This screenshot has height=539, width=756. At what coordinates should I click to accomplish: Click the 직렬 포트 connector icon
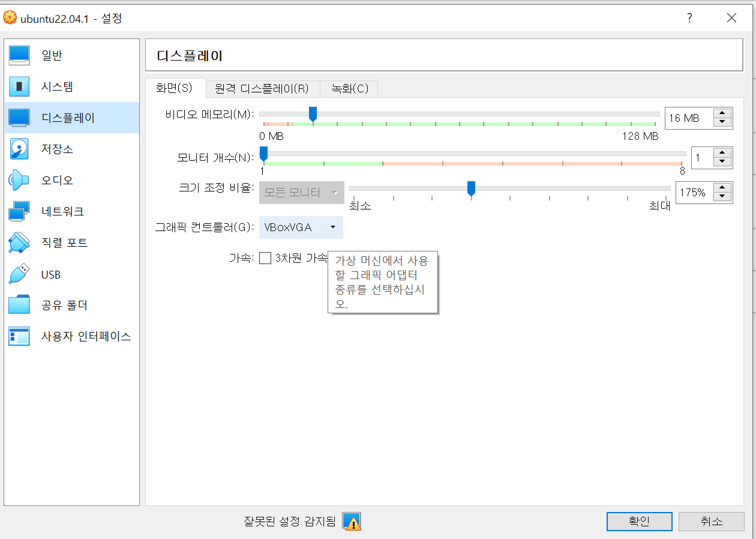point(19,242)
